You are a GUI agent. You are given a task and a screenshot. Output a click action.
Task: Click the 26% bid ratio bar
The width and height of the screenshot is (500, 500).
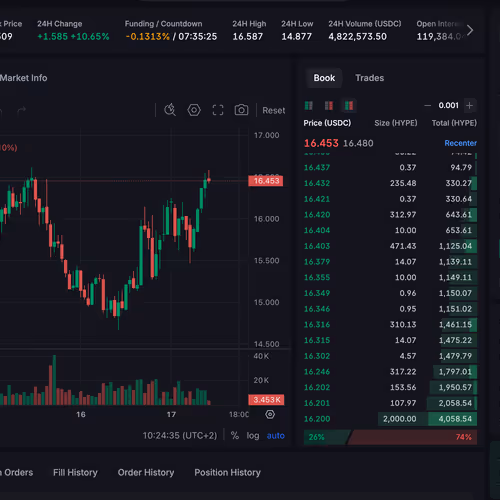327,437
